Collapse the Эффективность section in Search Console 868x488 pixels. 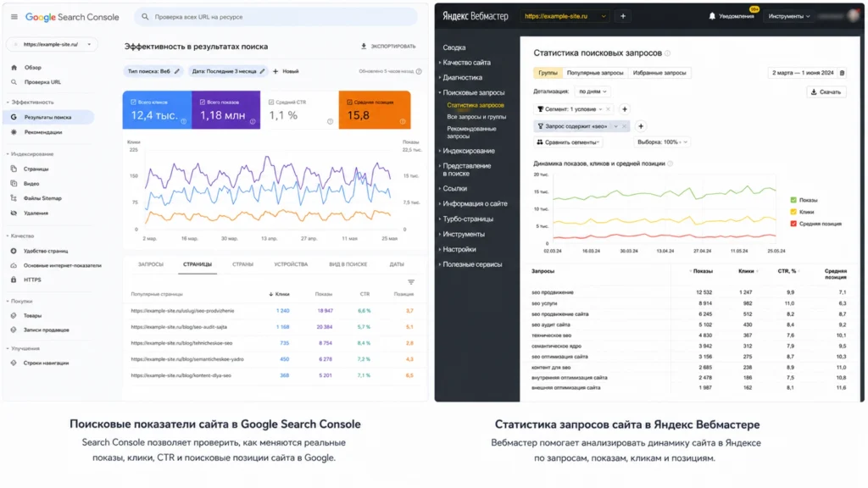click(31, 103)
